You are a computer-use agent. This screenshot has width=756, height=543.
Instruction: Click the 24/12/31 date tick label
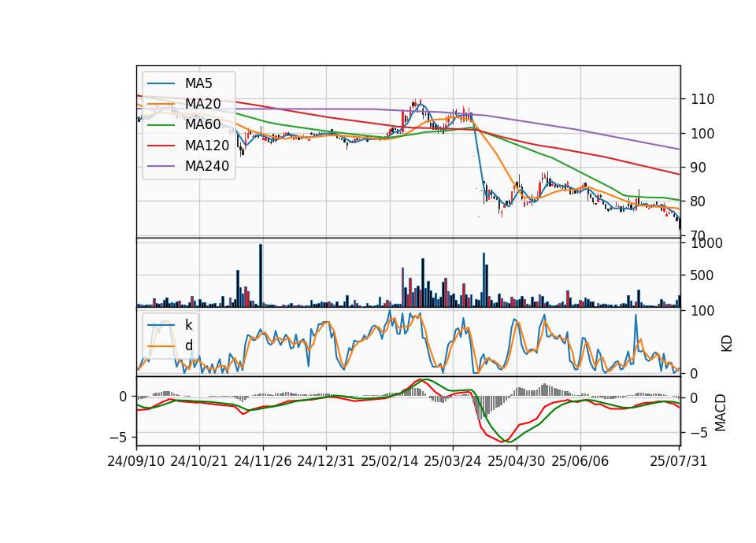point(325,461)
